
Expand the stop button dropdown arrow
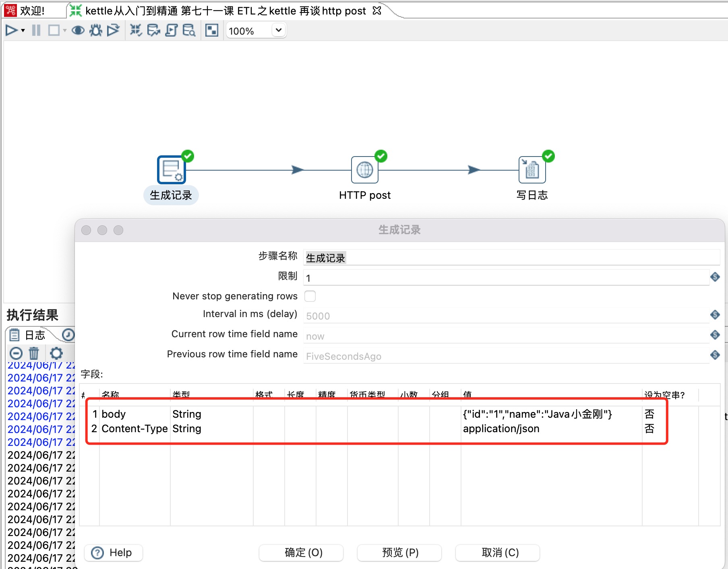[x=64, y=31]
